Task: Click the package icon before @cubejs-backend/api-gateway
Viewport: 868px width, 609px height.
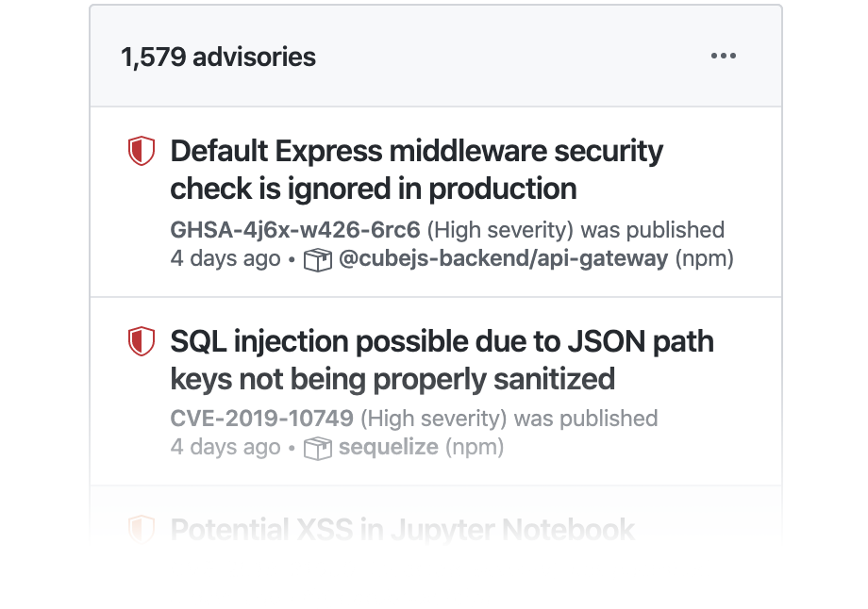Action: 318,259
